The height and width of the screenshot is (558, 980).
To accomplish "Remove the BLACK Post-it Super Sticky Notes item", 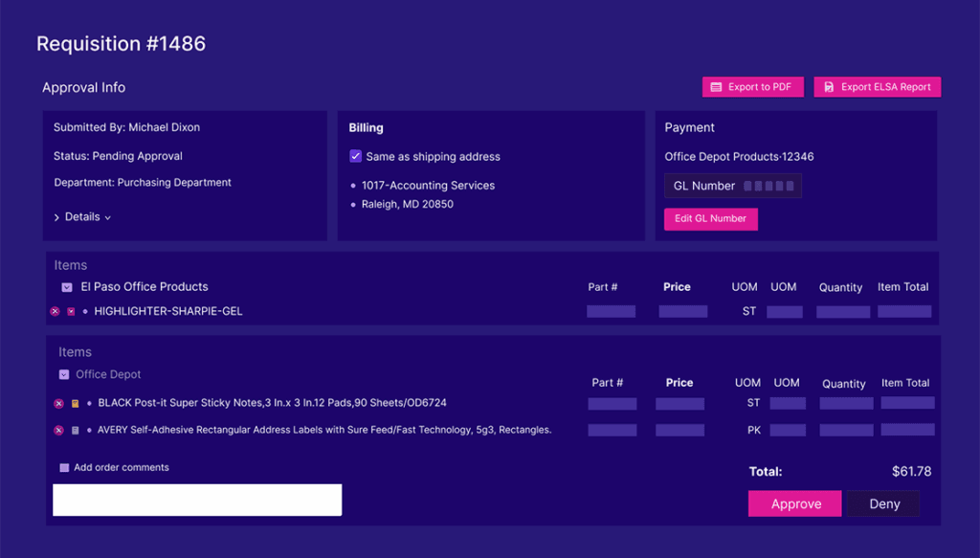I will [x=58, y=404].
